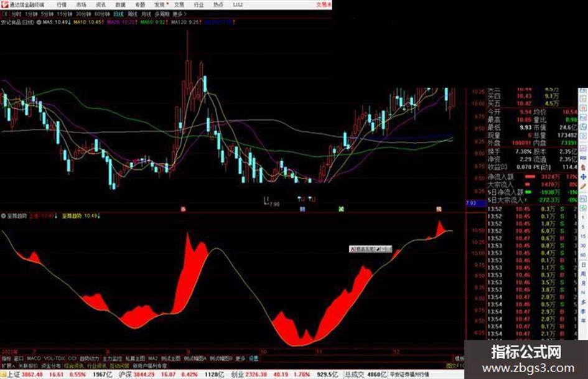
Task: Select the VOL-TDX indicator tab
Action: point(54,358)
